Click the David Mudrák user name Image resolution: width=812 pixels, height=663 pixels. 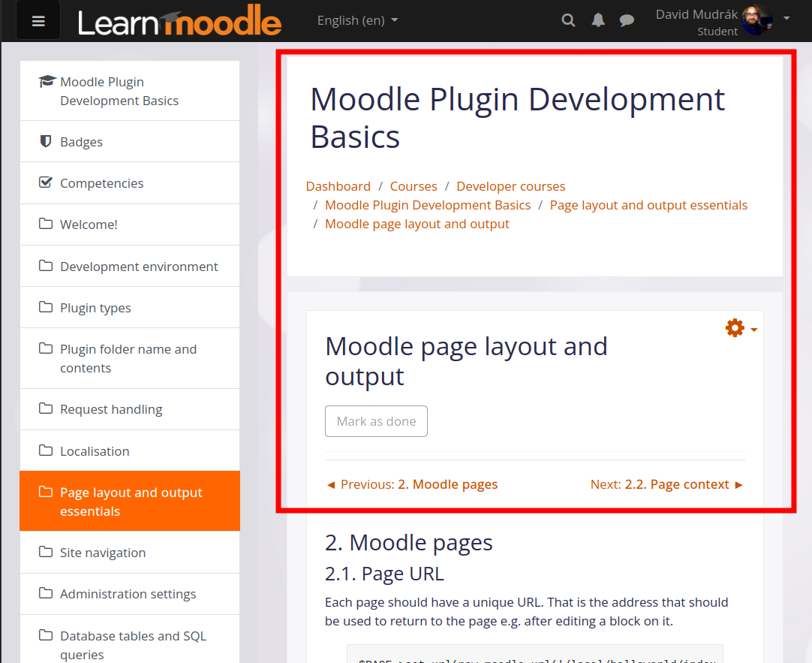[696, 14]
